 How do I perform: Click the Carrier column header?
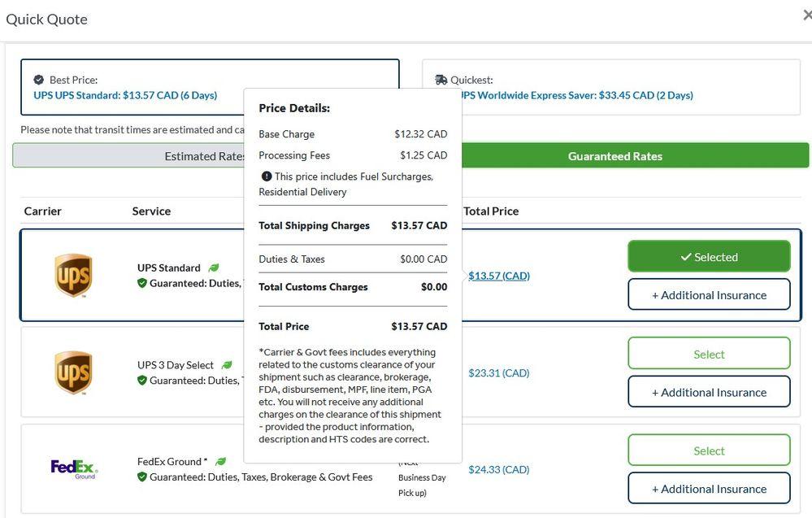42,211
